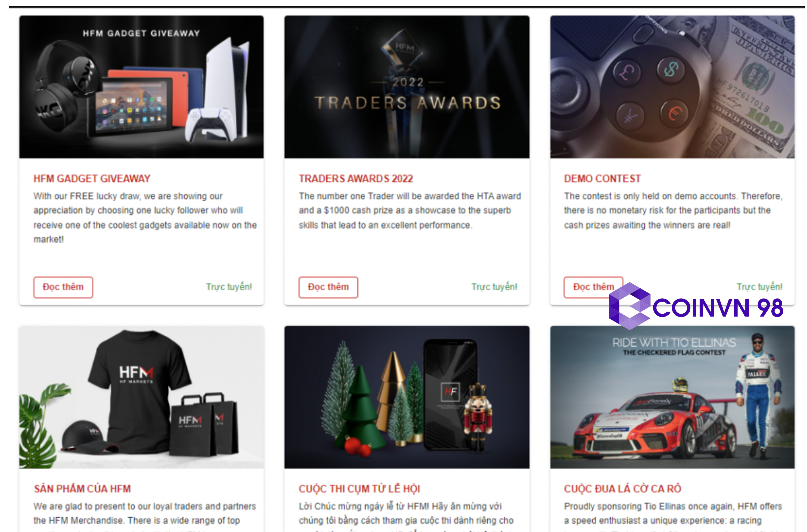
Task: Click Đọc thêm under Traders Awards 2022
Action: pos(328,287)
